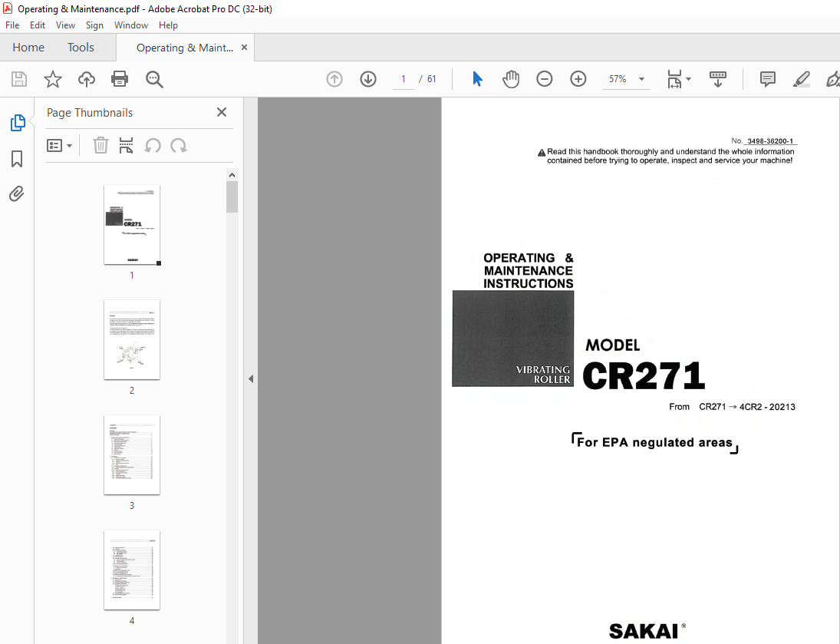Click the fit page width icon

[674, 79]
